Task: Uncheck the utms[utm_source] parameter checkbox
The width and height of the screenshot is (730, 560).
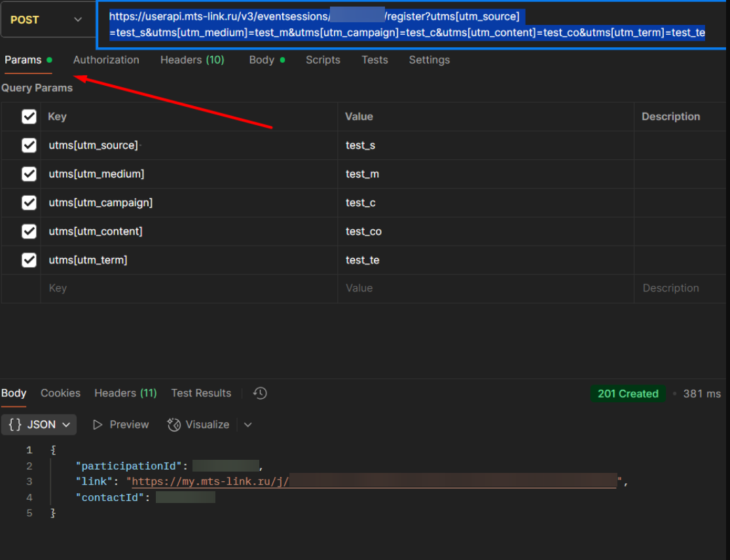Action: [29, 145]
